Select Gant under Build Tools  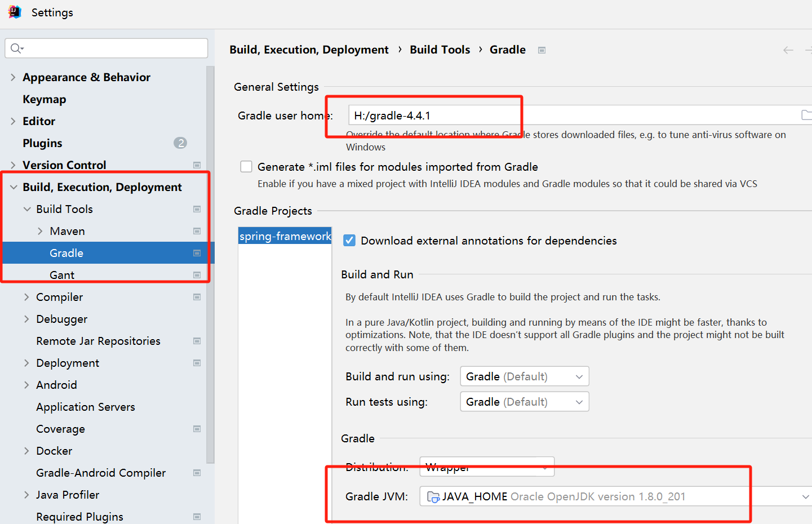tap(62, 275)
